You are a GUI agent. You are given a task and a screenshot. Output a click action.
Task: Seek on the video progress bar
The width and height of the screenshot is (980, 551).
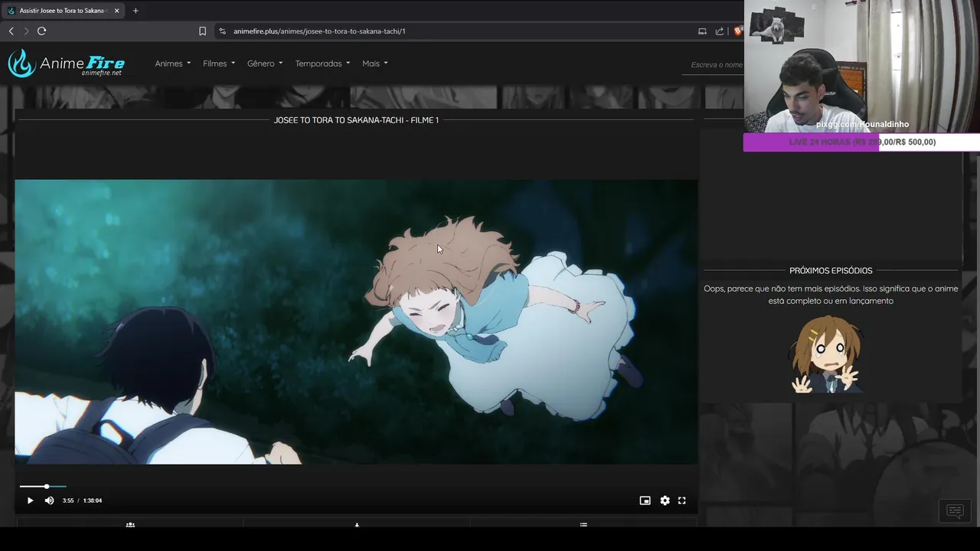pyautogui.click(x=356, y=486)
